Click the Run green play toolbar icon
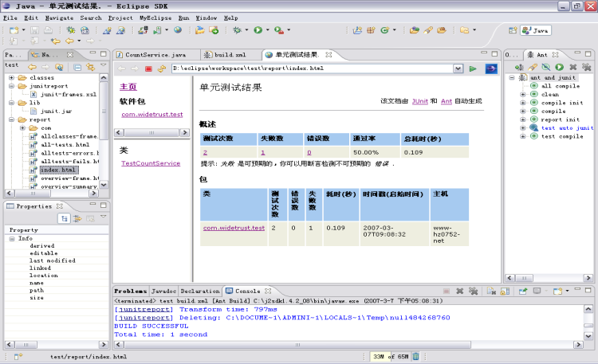598x364 pixels. [x=258, y=29]
